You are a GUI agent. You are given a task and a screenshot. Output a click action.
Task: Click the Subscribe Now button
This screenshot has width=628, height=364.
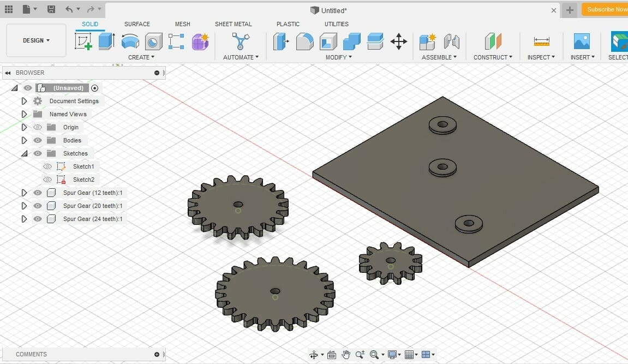605,10
